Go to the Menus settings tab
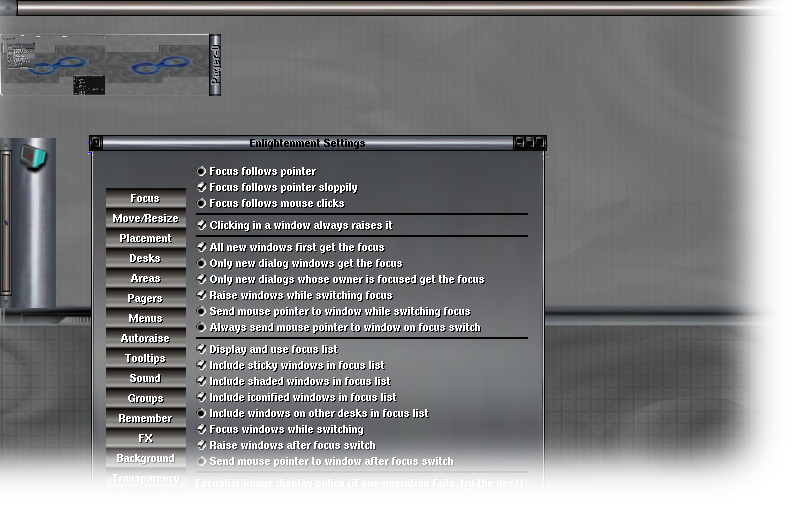800x525 pixels. [145, 318]
